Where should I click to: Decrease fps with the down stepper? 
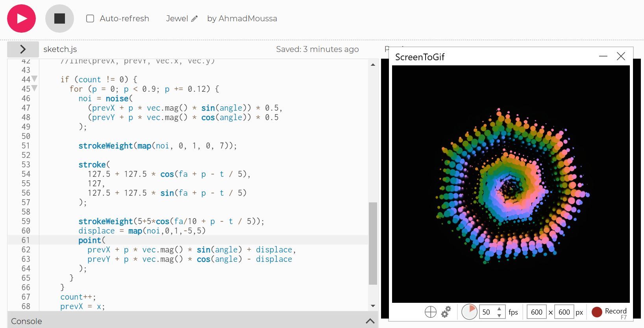pyautogui.click(x=499, y=315)
